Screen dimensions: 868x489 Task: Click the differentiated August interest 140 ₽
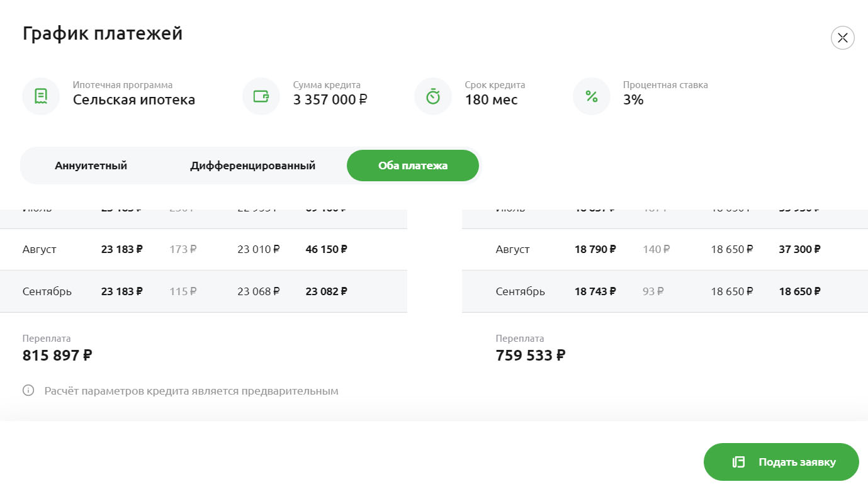point(657,249)
